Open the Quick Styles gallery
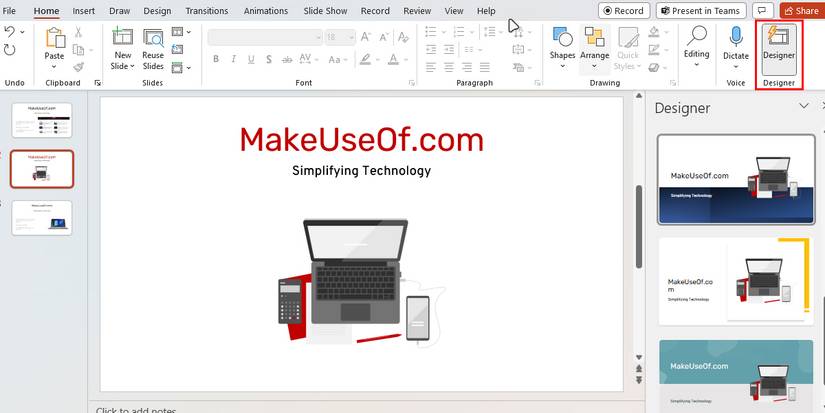The width and height of the screenshot is (825, 413). click(628, 48)
